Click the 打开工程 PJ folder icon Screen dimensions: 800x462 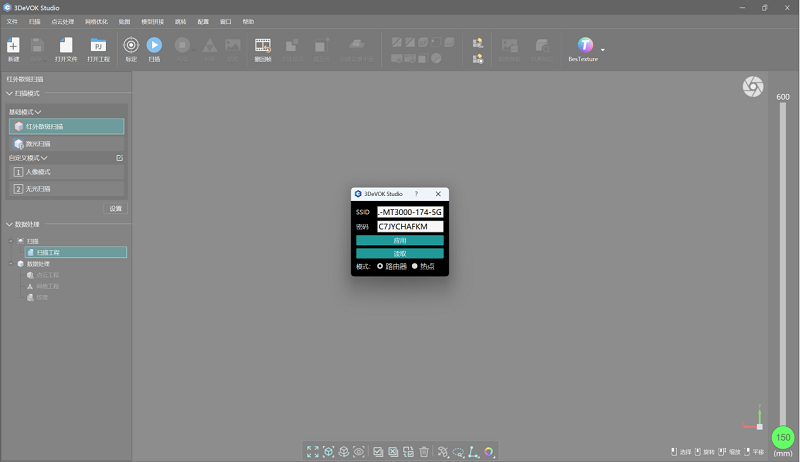(x=98, y=45)
